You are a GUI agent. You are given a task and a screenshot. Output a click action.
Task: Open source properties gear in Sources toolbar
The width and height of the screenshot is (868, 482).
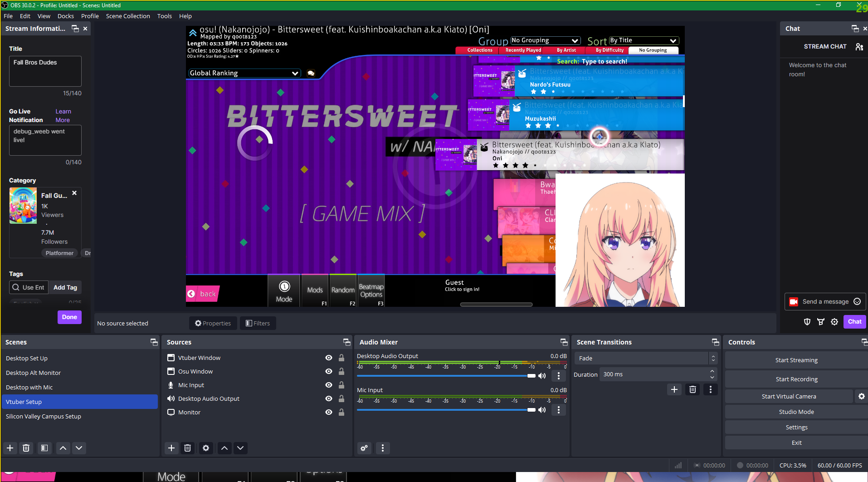point(206,448)
